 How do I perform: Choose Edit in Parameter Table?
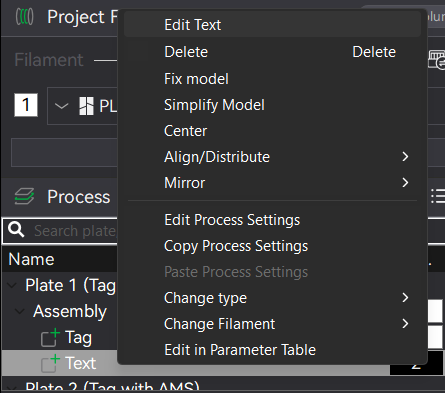(272, 350)
